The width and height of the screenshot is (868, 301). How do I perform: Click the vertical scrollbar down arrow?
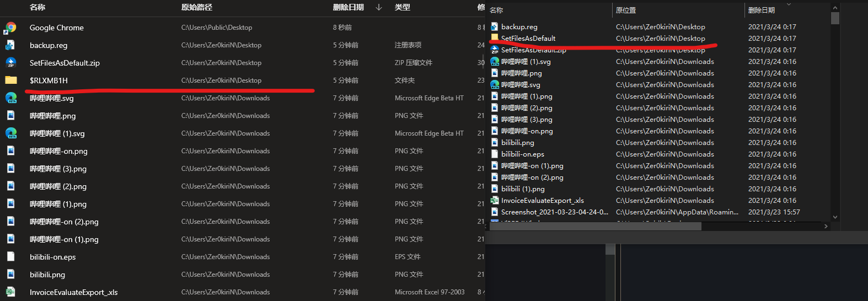click(x=835, y=217)
